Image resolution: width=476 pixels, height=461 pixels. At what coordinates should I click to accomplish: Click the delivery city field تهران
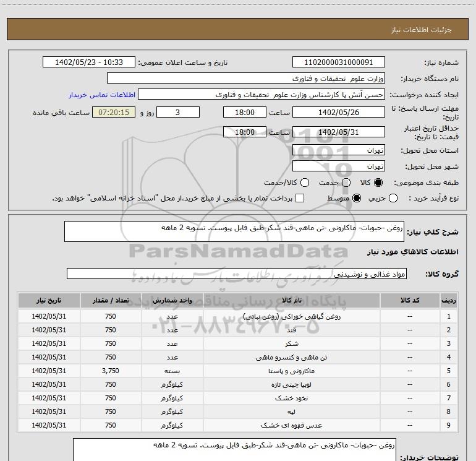click(x=339, y=166)
